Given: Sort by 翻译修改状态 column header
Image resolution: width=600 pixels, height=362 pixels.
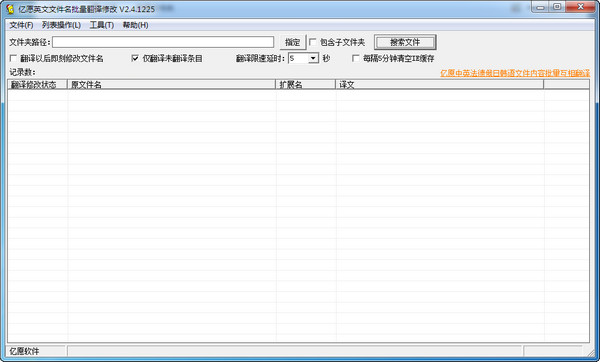Looking at the screenshot, I should coord(38,85).
